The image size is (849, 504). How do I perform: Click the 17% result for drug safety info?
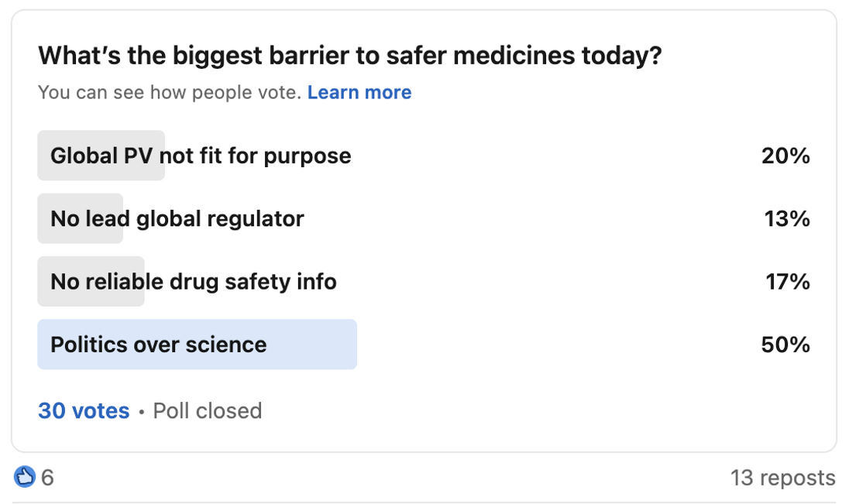point(788,282)
